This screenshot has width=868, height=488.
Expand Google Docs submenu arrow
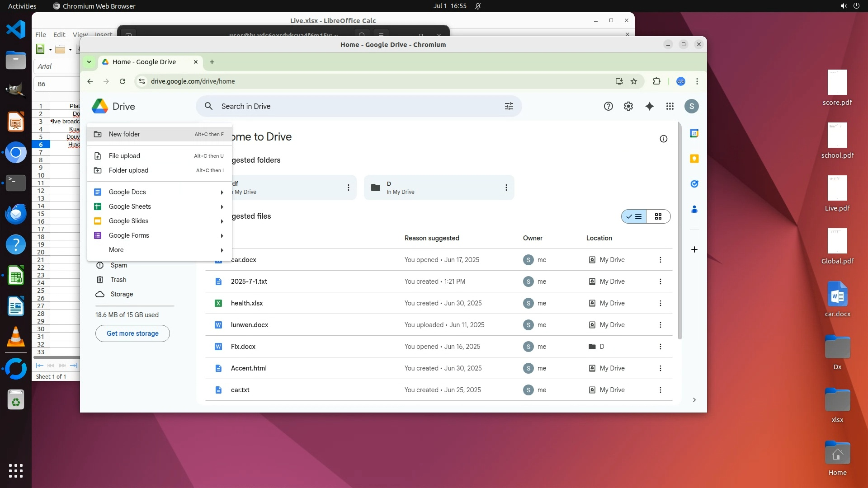[x=222, y=192]
